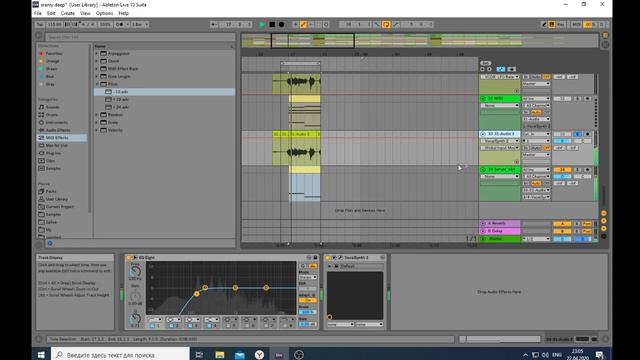Start playback with the green play button
640x360 pixels.
262,24
